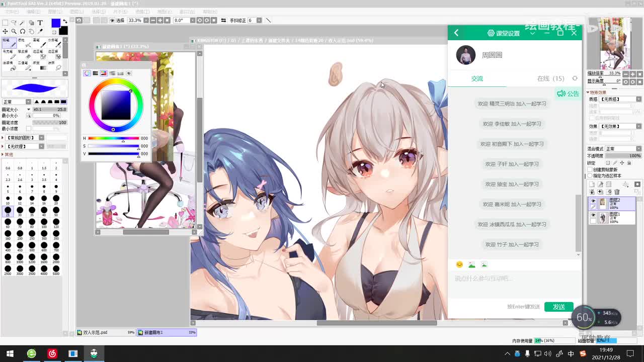Switch to 在线 (15) tab
644x362 pixels.
[x=550, y=78]
